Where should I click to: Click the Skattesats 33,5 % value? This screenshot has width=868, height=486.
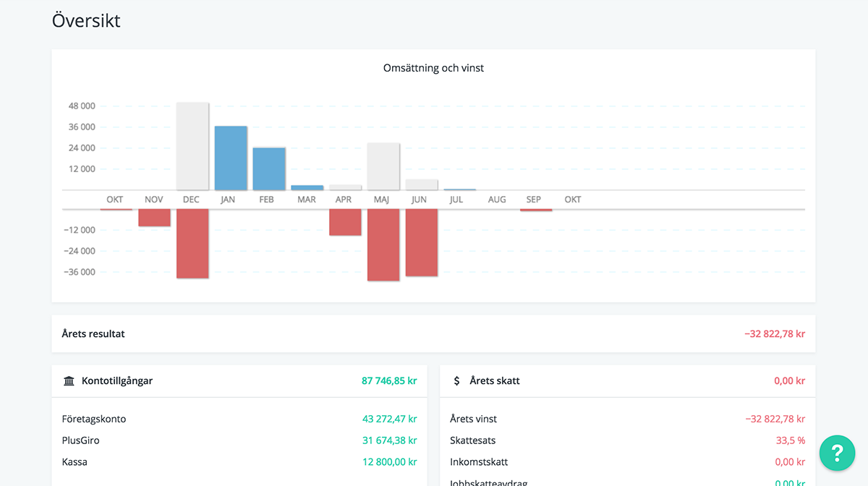pos(790,440)
